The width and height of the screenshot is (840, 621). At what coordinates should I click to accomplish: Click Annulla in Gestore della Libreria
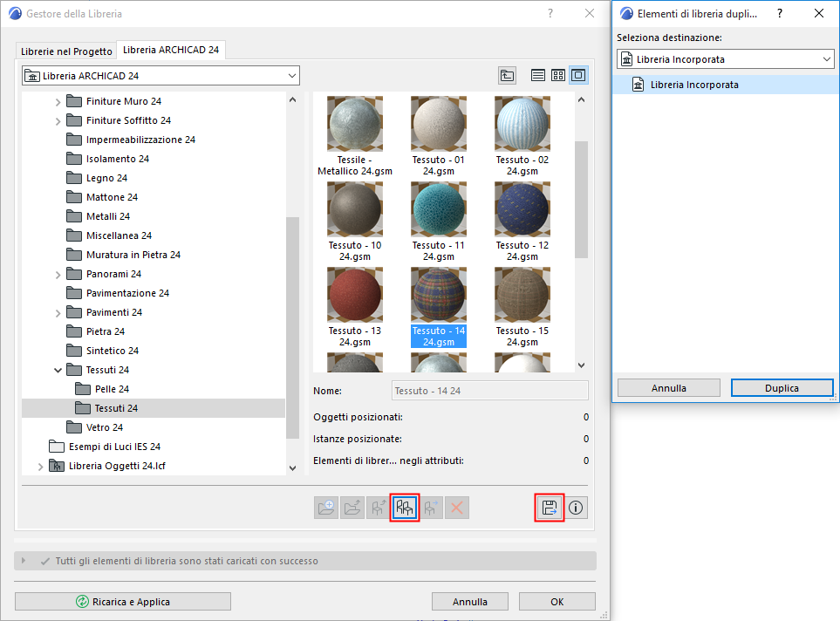(x=470, y=601)
